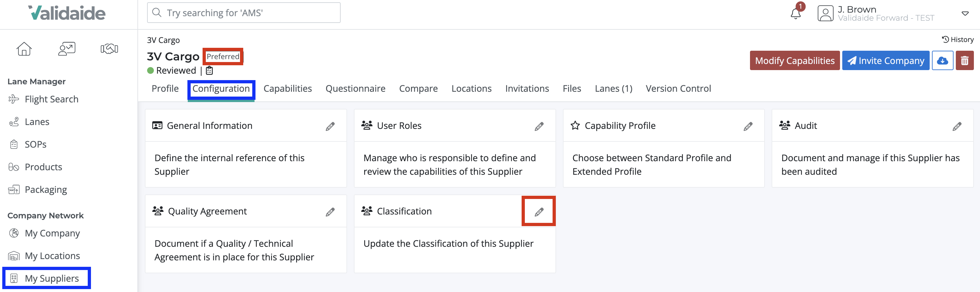Image resolution: width=980 pixels, height=292 pixels.
Task: Open the user analytics icon in sidebar
Action: point(66,49)
